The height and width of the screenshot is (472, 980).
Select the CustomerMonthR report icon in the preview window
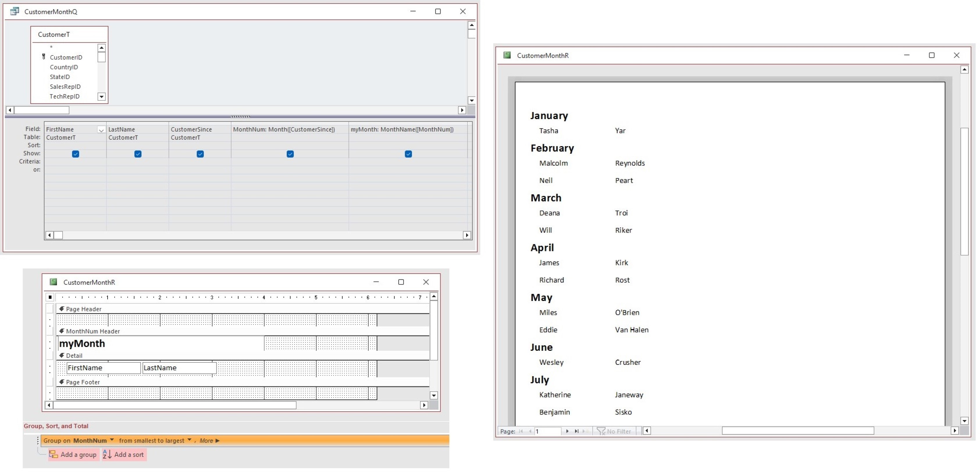(x=507, y=55)
